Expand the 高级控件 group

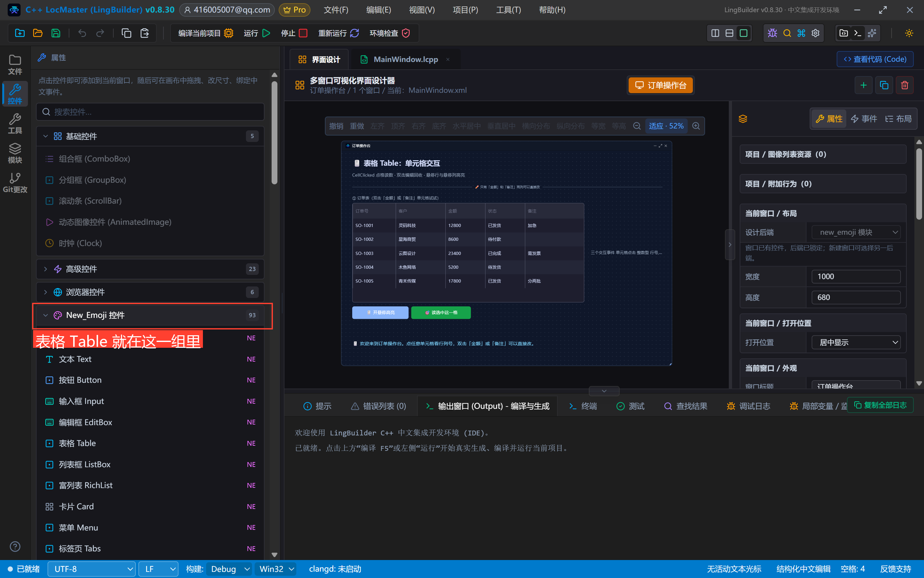[x=150, y=269]
